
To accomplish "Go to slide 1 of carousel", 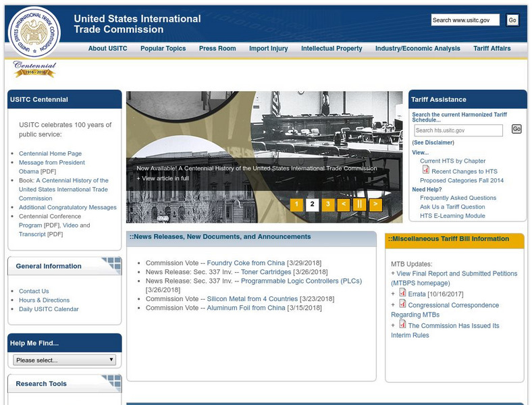I will 296,205.
